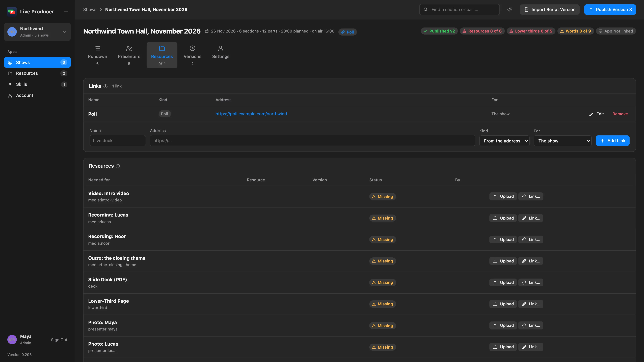This screenshot has height=362, width=644.
Task: Focus the Find a section or part search field
Action: point(459,10)
